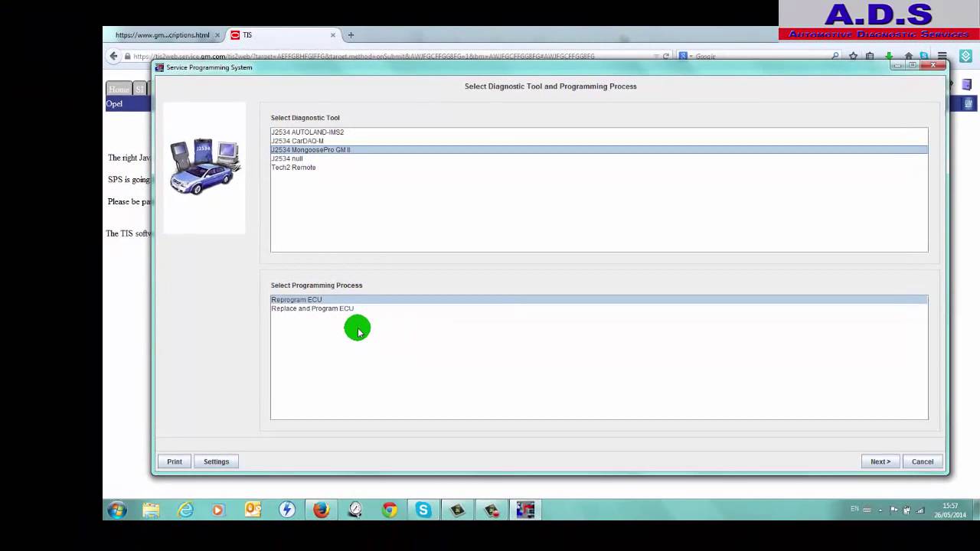
Task: Open the Home tab on TIS page
Action: pyautogui.click(x=119, y=89)
